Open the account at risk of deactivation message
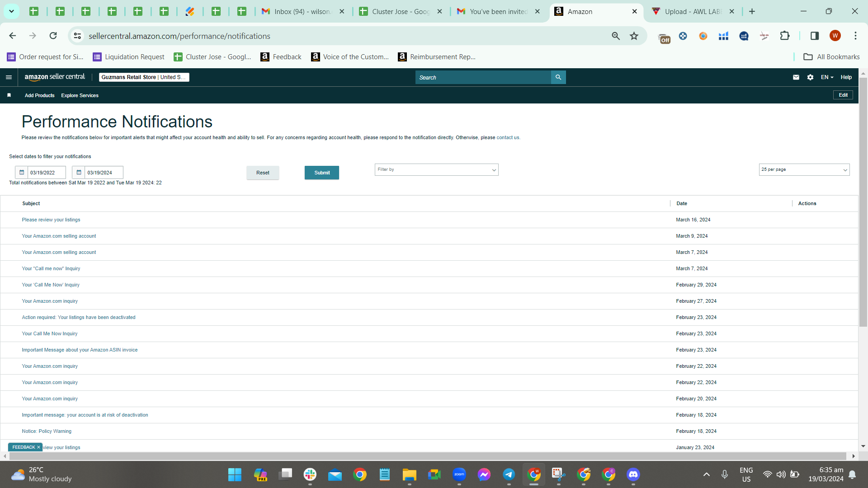This screenshot has height=488, width=868. 85,415
